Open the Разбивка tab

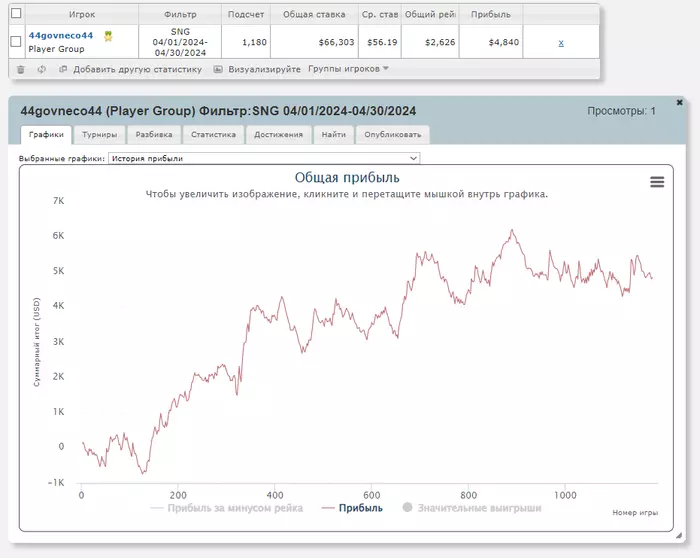pos(154,134)
